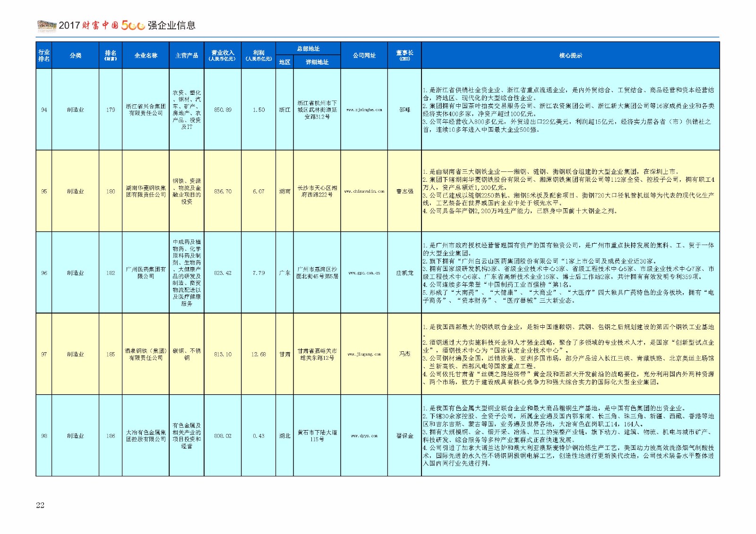Click 制造业 category in row 94
Image resolution: width=756 pixels, height=534 pixels.
coord(75,110)
